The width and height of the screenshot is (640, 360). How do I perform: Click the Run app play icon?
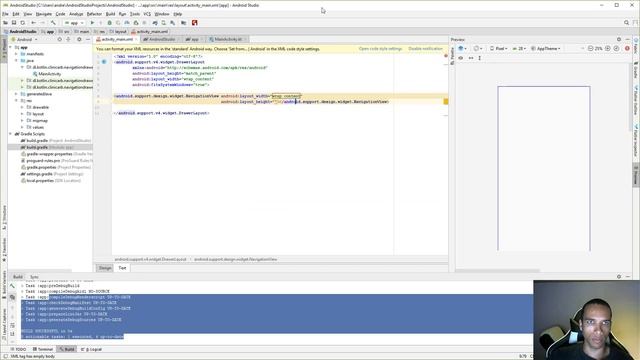click(92, 23)
